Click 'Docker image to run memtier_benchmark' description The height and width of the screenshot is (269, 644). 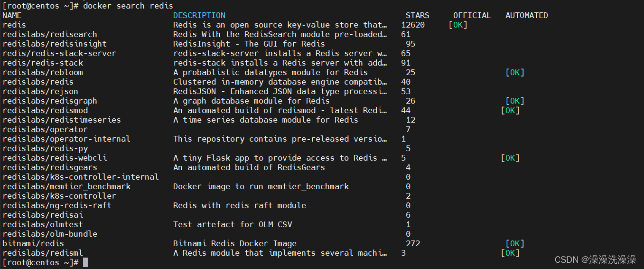click(x=261, y=186)
